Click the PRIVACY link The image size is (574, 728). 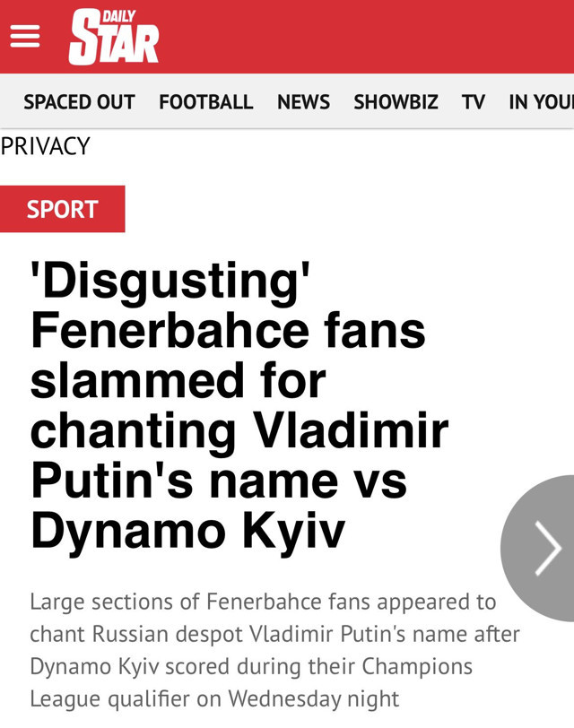pyautogui.click(x=45, y=145)
